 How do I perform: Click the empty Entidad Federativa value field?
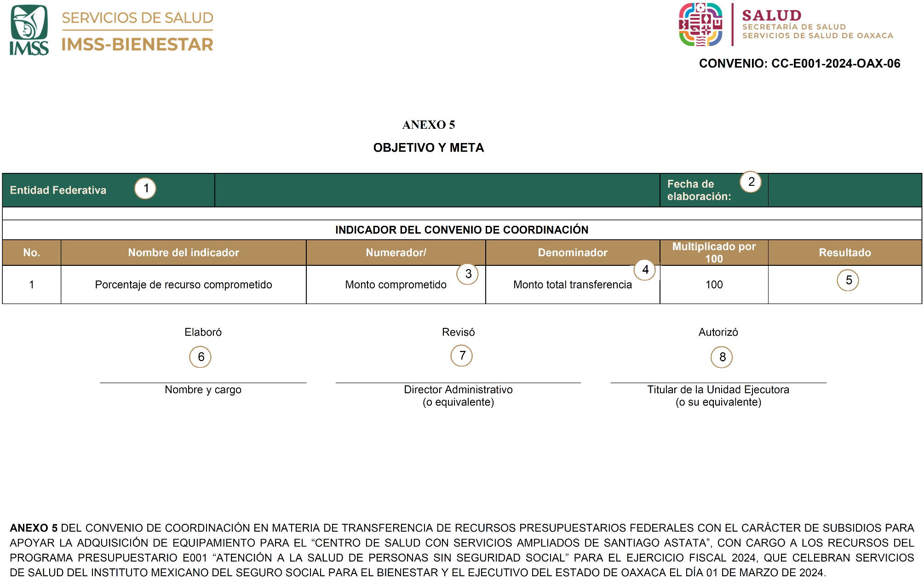pos(437,190)
